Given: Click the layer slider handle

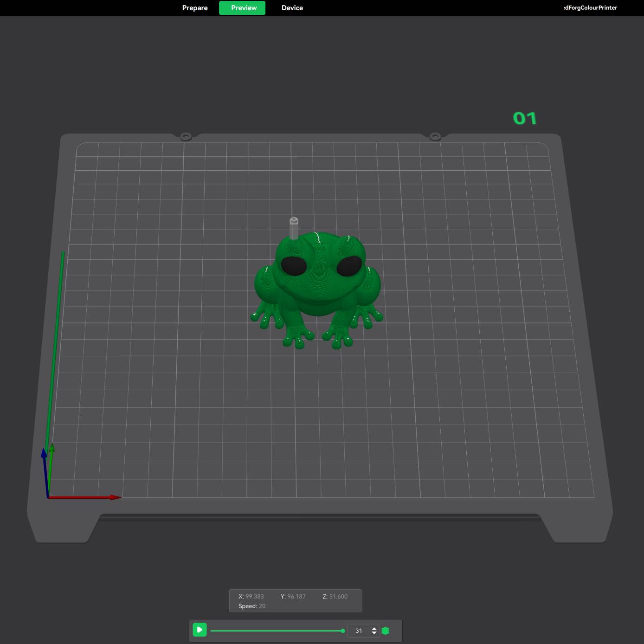Looking at the screenshot, I should pyautogui.click(x=343, y=631).
